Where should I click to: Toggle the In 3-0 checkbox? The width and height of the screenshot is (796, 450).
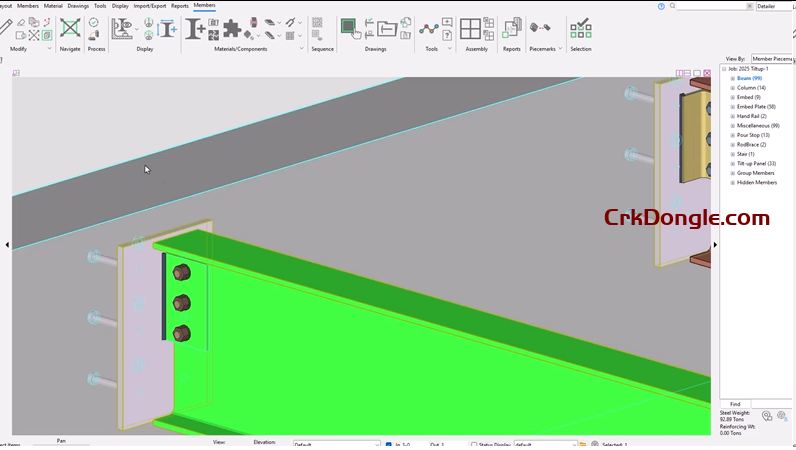click(389, 444)
